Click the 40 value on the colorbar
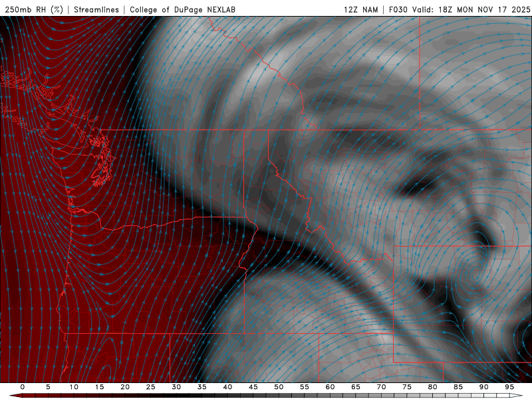 (227, 387)
